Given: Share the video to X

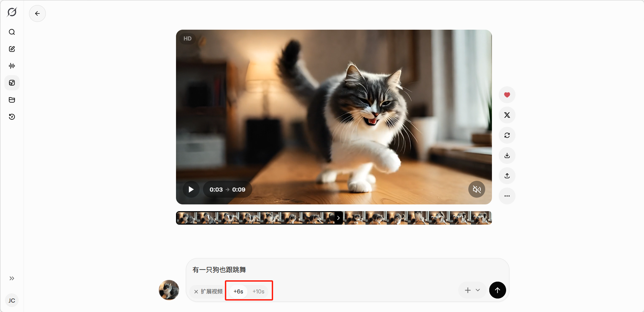Looking at the screenshot, I should [x=507, y=115].
